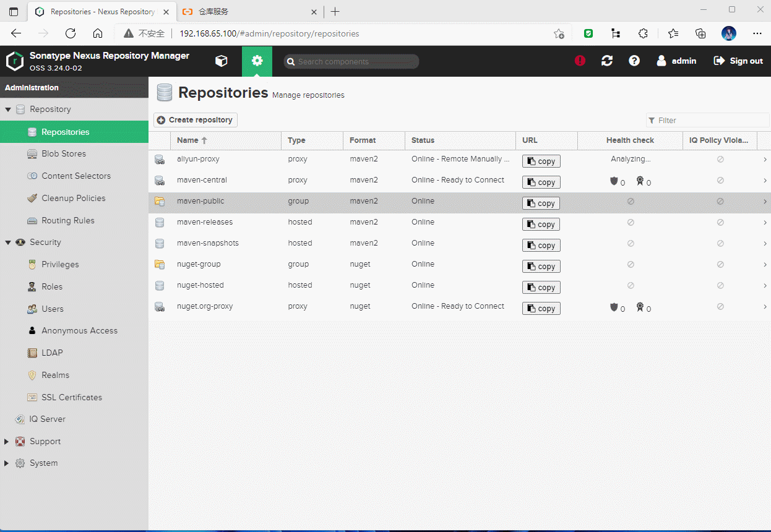Image resolution: width=771 pixels, height=532 pixels.
Task: Click the Nexus hexagon logo
Action: coord(15,61)
